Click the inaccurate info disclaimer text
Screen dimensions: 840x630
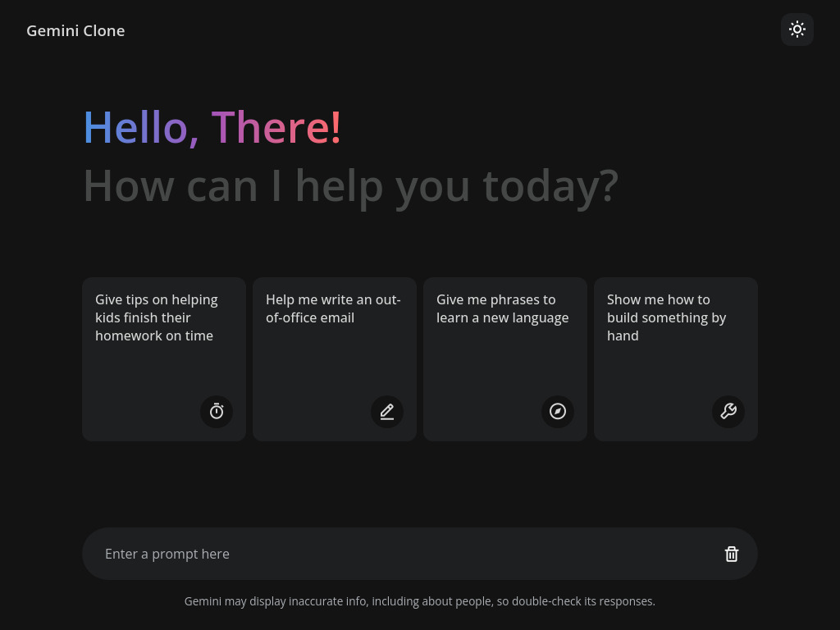(x=419, y=601)
